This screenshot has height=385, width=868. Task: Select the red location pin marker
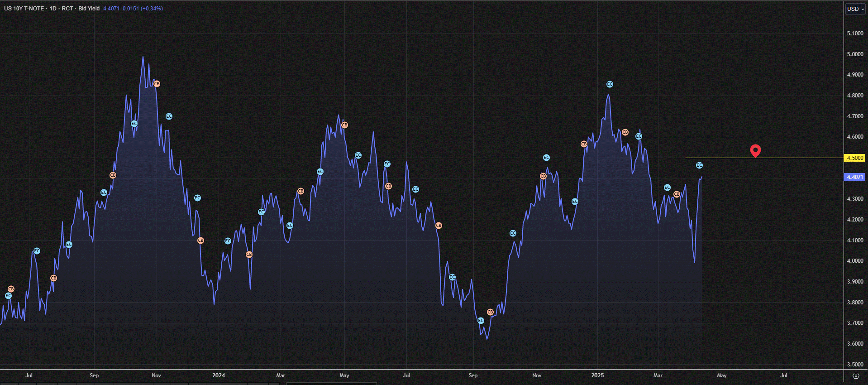pyautogui.click(x=755, y=150)
